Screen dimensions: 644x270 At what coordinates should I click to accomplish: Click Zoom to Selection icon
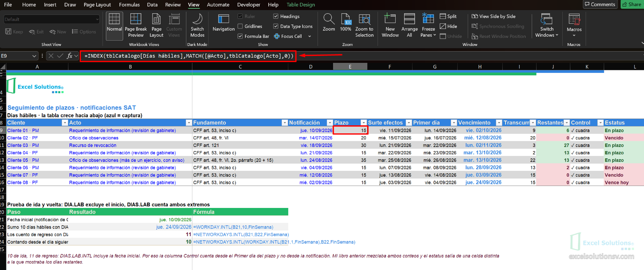364,19
